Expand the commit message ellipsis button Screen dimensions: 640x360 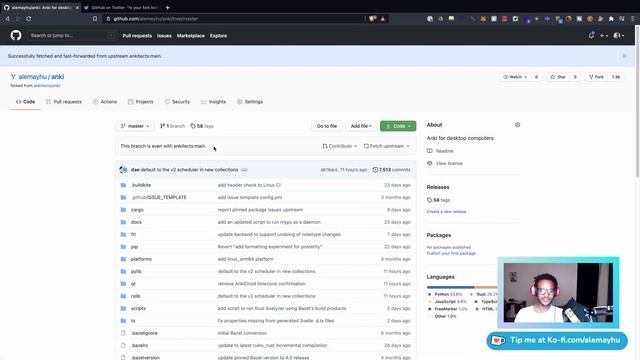(x=244, y=170)
